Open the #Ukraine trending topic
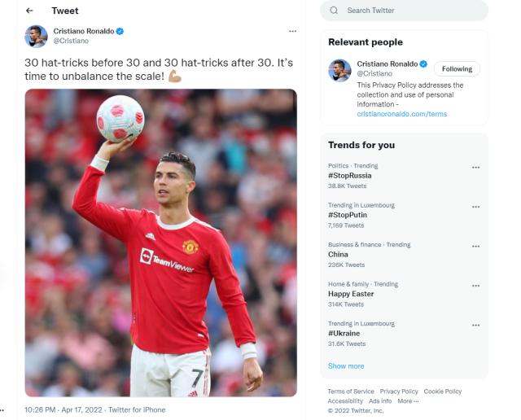Image resolution: width=521 pixels, height=420 pixels. [x=344, y=334]
